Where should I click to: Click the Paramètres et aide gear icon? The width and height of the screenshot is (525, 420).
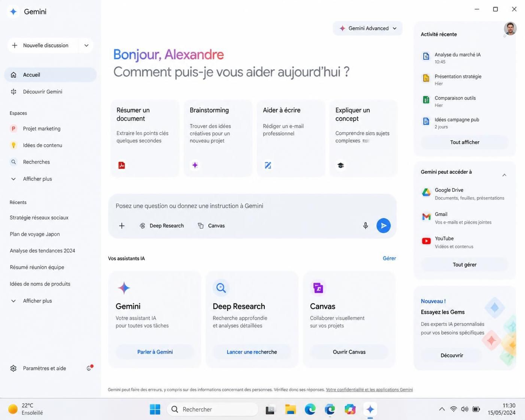coord(13,368)
